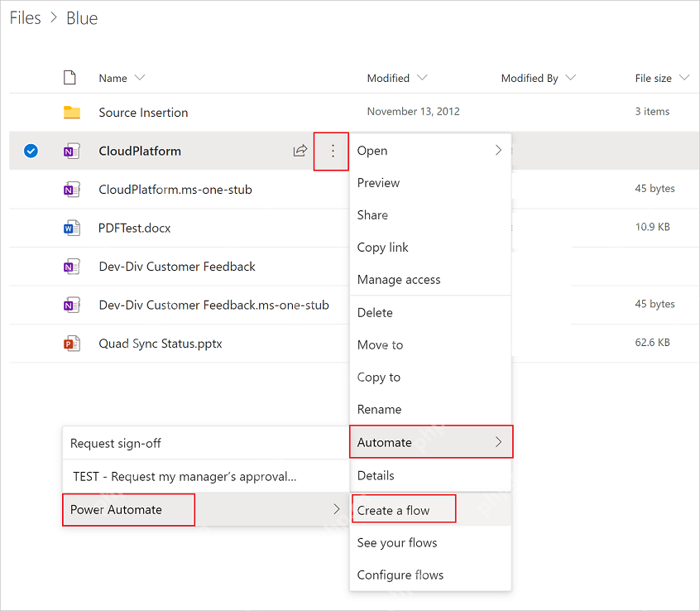
Task: Click the PDFTest.docx Word file icon
Action: click(71, 228)
